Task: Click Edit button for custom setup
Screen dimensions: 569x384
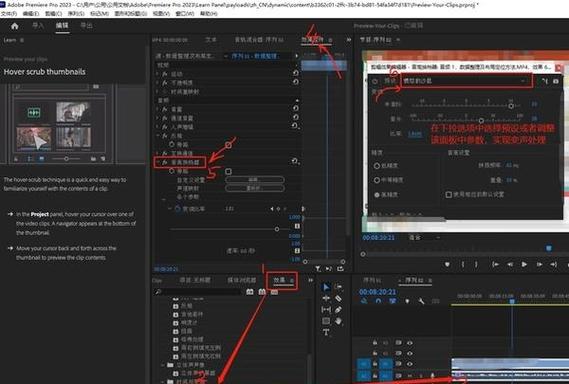Action: tap(255, 180)
